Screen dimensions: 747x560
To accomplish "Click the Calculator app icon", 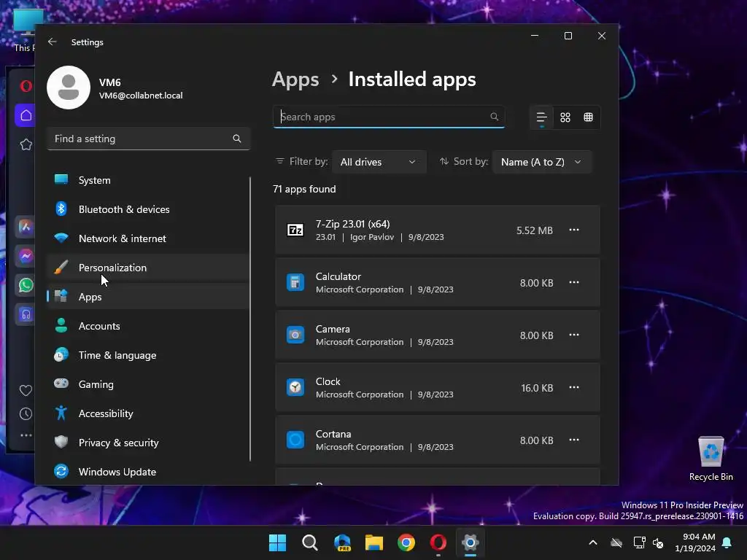I will coord(295,282).
